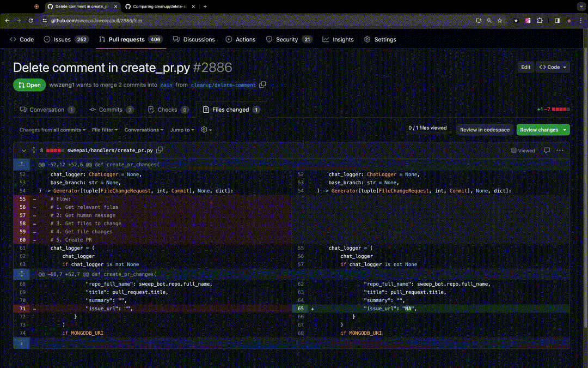
Task: Open browser tab list chevron
Action: (581, 7)
